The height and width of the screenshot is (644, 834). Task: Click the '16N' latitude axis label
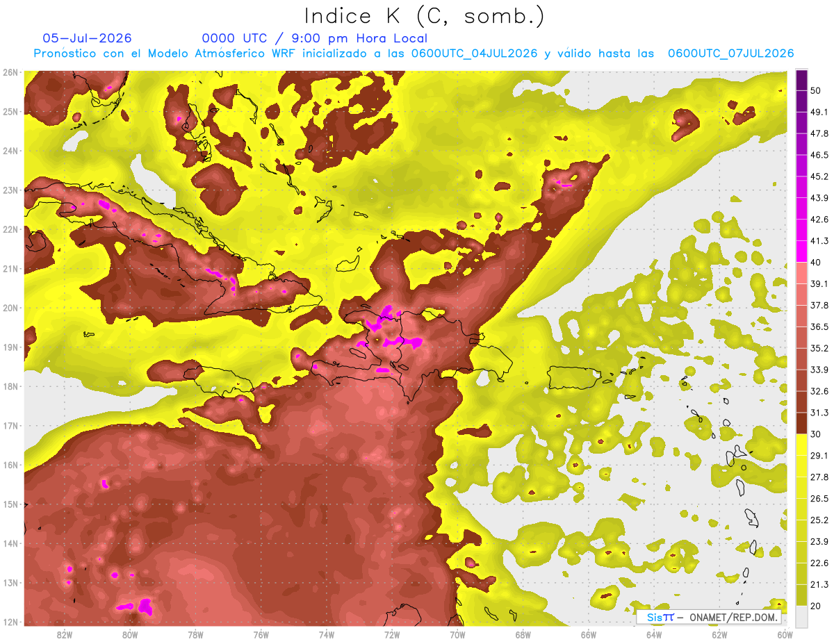[x=10, y=465]
